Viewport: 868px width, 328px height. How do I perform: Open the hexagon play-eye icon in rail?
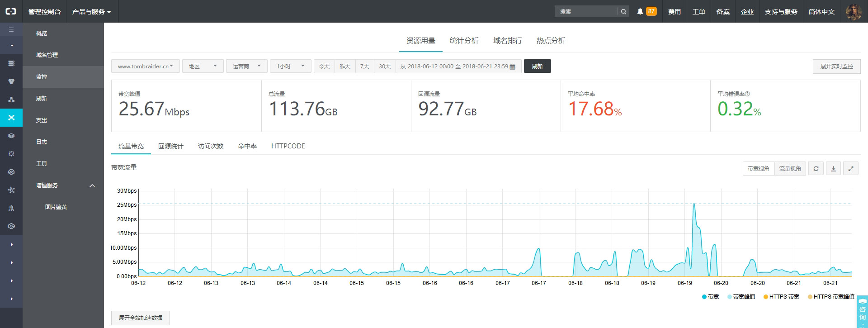coord(11,226)
